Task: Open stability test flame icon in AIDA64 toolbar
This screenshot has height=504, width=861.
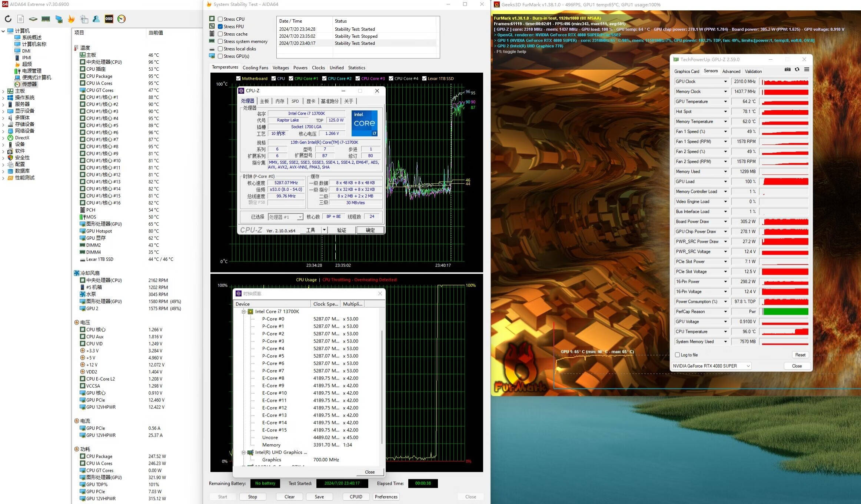Action: (71, 19)
